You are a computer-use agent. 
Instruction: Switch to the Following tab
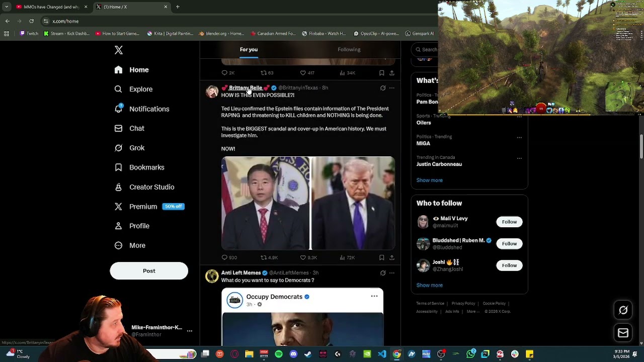coord(349,49)
